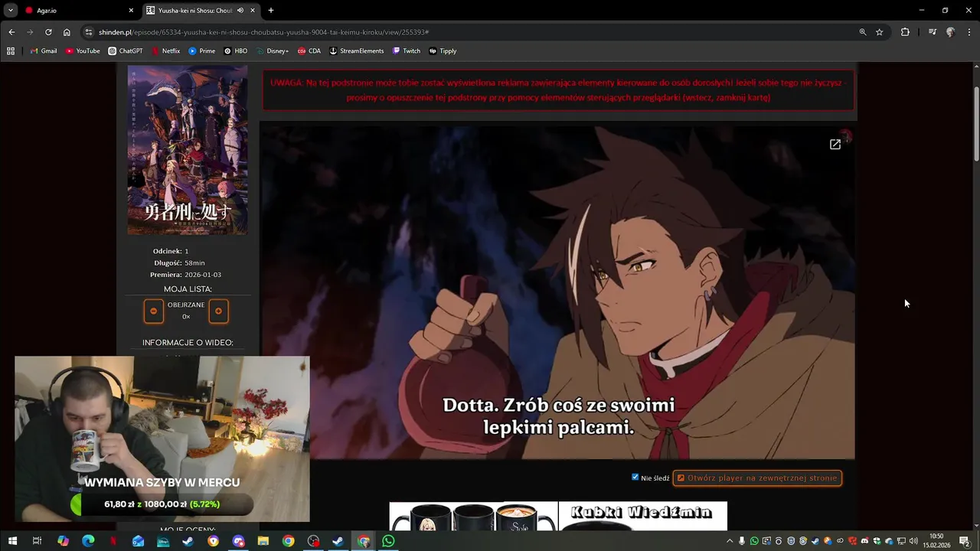Click the shinden.pl address bar URL
The height and width of the screenshot is (551, 980).
263,32
